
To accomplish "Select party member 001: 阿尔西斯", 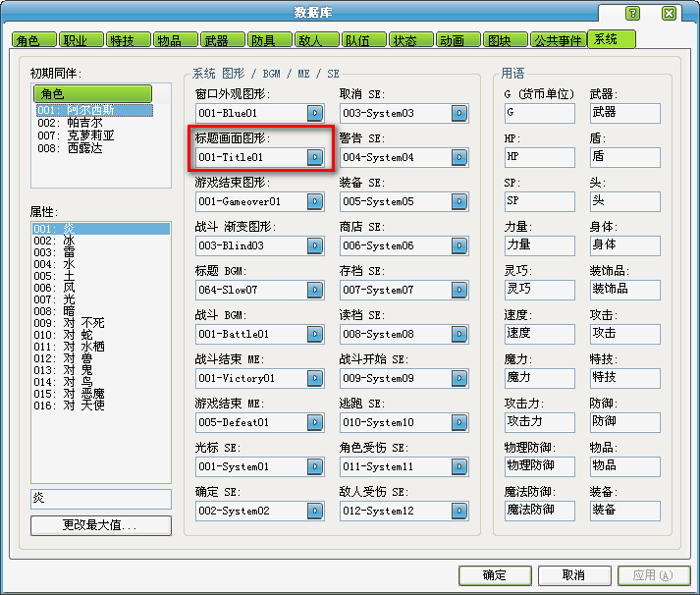I will 94,110.
